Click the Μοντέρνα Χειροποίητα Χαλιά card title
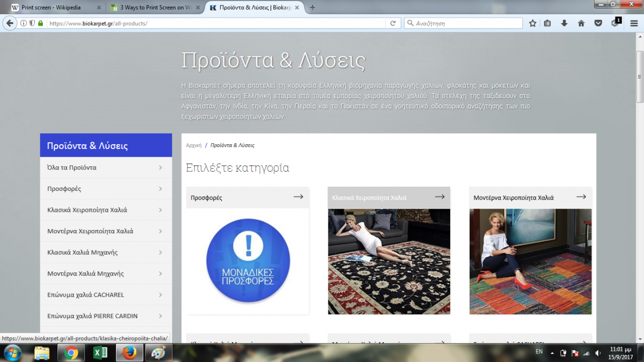 [x=514, y=198]
